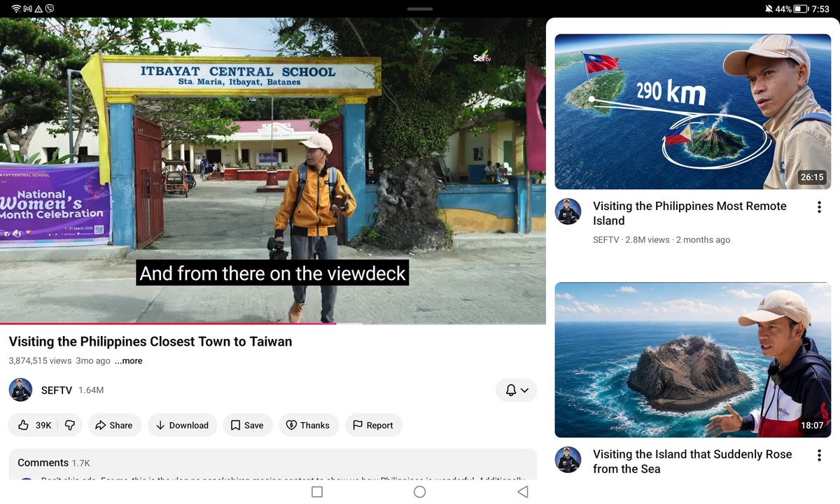
Task: Tap the Wi-Fi status icon
Action: pyautogui.click(x=16, y=8)
